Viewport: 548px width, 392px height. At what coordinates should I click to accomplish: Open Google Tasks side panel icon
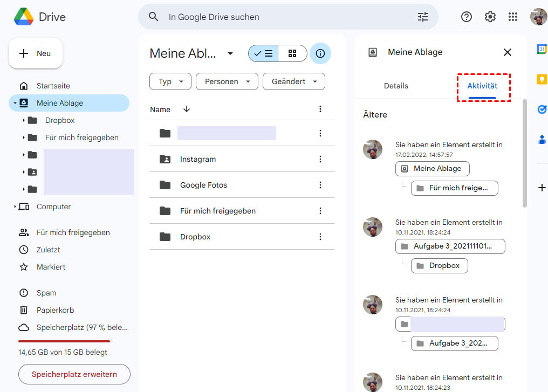tap(542, 109)
